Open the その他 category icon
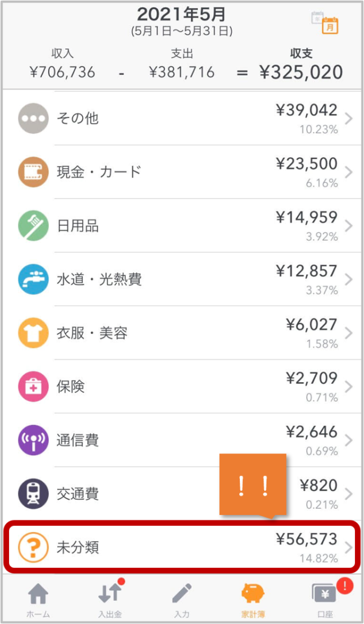 click(33, 118)
